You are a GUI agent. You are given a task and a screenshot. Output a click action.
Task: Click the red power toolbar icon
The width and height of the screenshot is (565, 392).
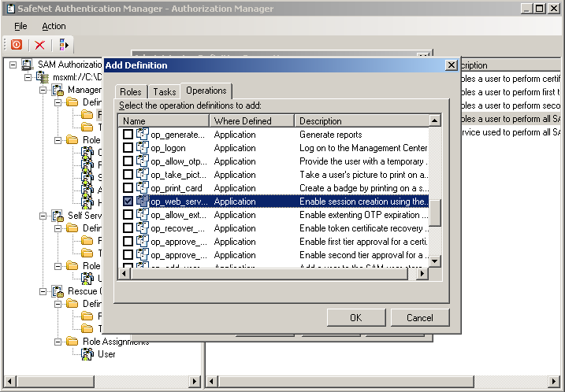click(17, 45)
